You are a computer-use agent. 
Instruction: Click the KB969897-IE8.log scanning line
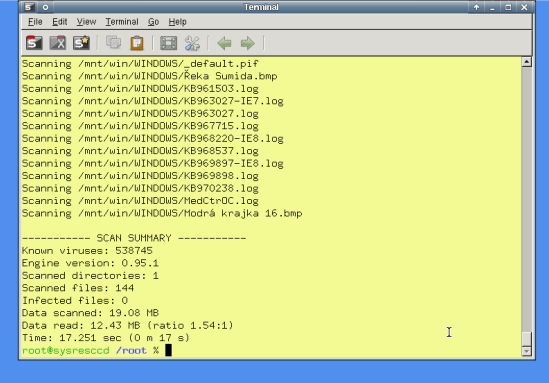(x=153, y=163)
